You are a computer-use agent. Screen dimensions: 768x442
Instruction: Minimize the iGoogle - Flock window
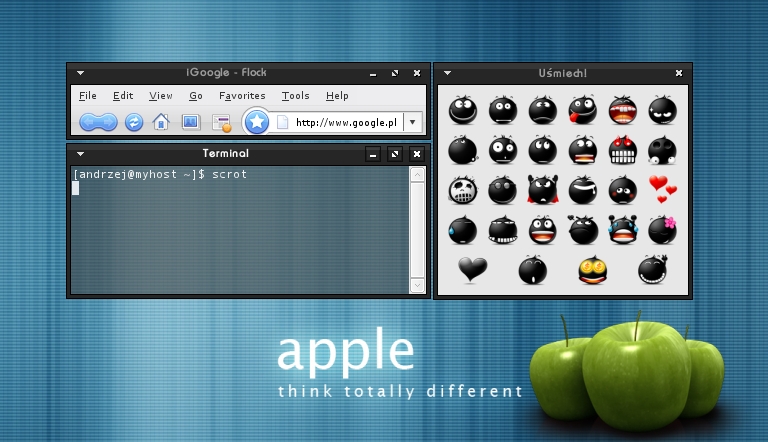373,73
